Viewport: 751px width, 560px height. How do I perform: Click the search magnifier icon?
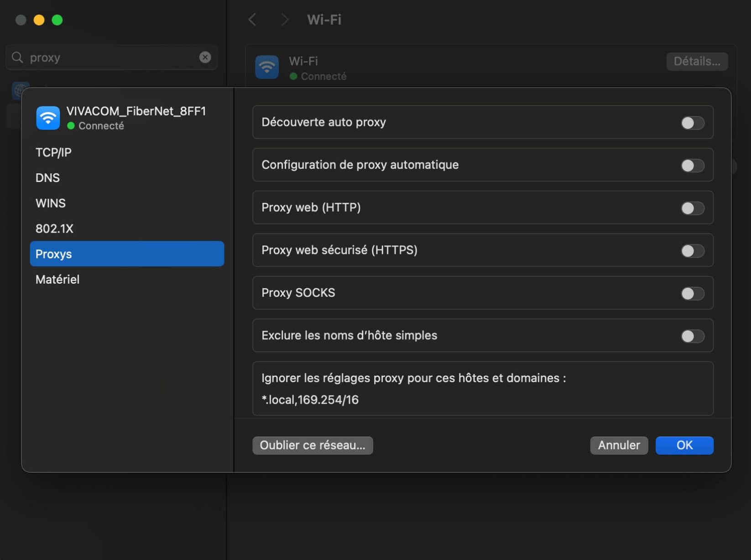[x=17, y=57]
